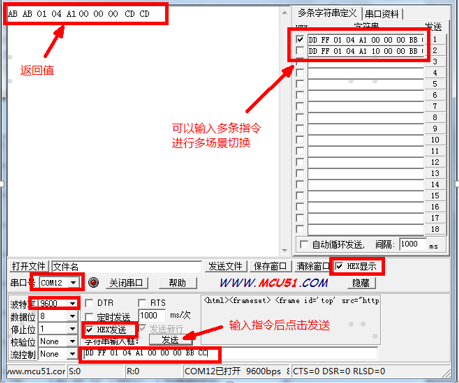Viewport: 459px width, 383px height.
Task: Click the 文件名 file name field
Action: (127, 267)
